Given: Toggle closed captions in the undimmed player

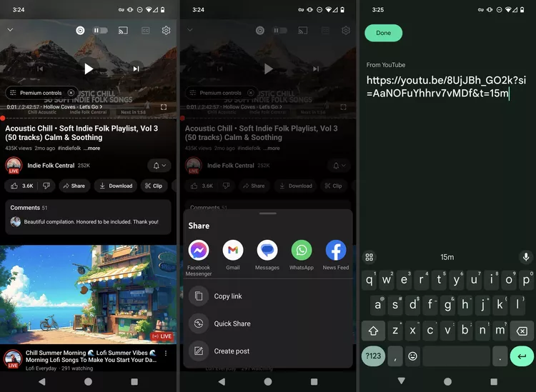Looking at the screenshot, I should point(145,31).
